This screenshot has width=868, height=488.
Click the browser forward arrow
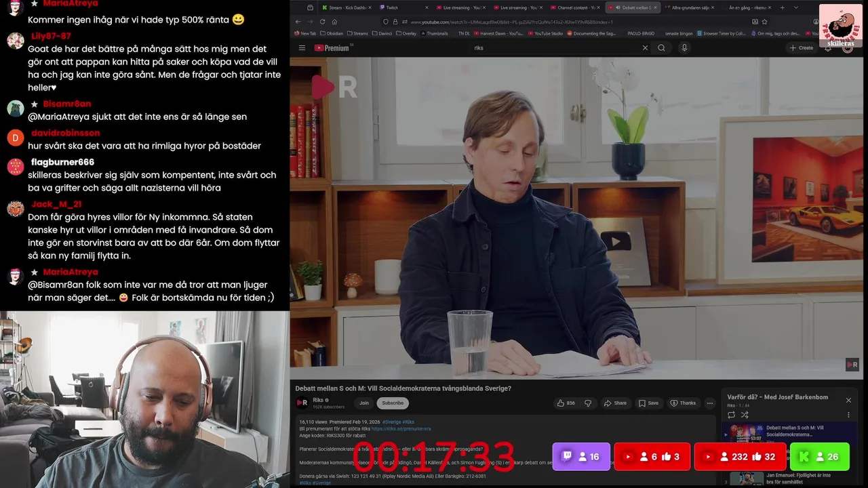pyautogui.click(x=310, y=22)
